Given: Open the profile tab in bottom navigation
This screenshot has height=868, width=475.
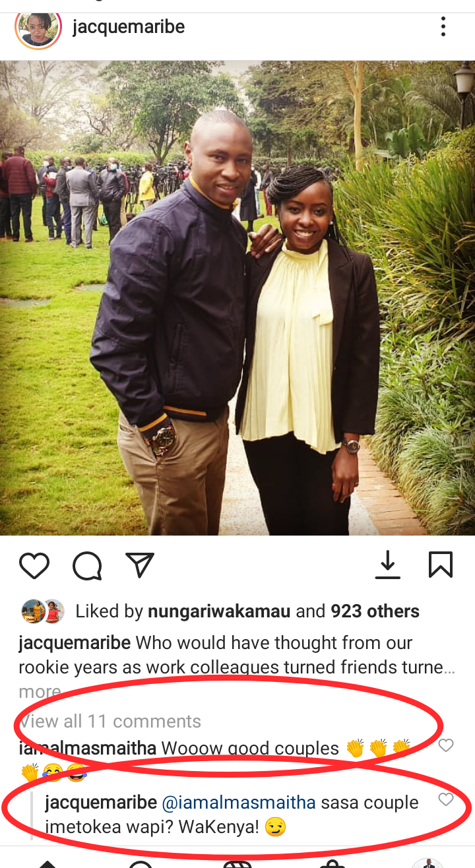Looking at the screenshot, I should [427, 863].
